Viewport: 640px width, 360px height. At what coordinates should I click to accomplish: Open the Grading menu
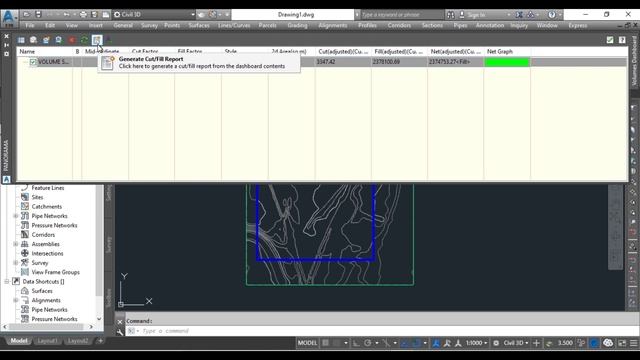(297, 25)
